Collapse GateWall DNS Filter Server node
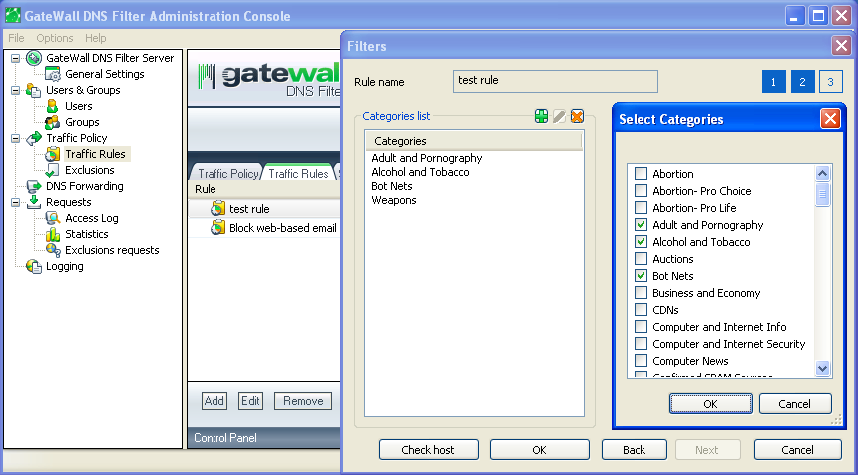The width and height of the screenshot is (858, 475). 16,58
